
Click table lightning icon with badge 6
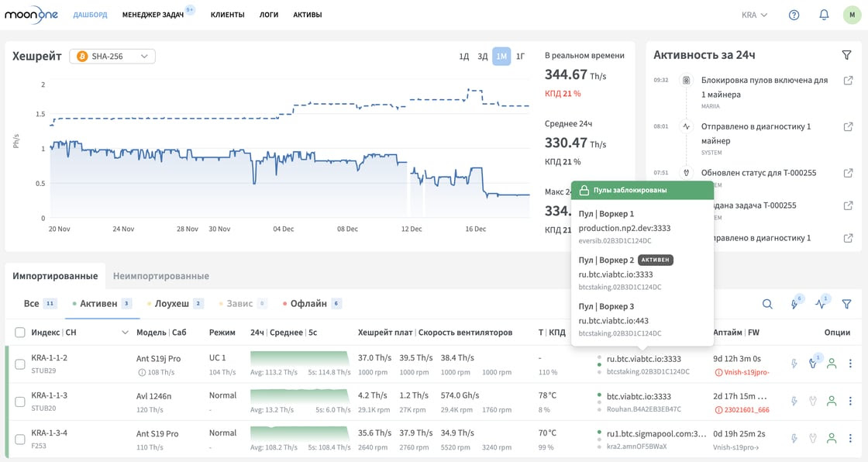coord(795,303)
